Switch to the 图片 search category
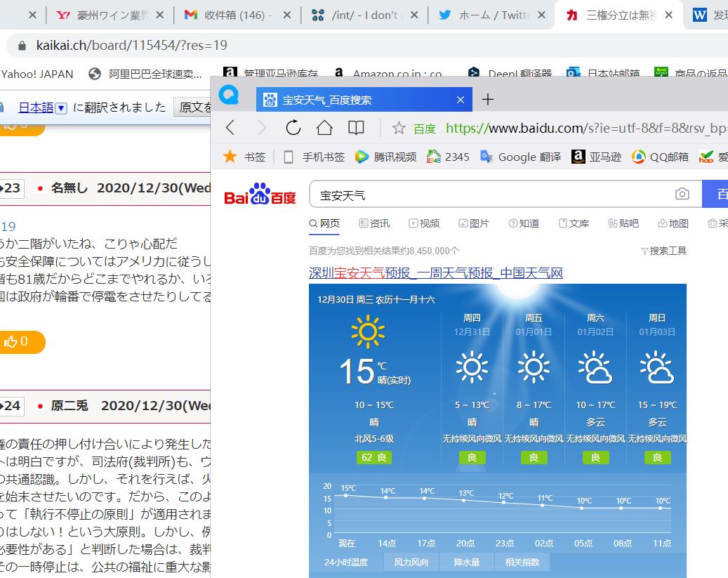 click(x=474, y=223)
